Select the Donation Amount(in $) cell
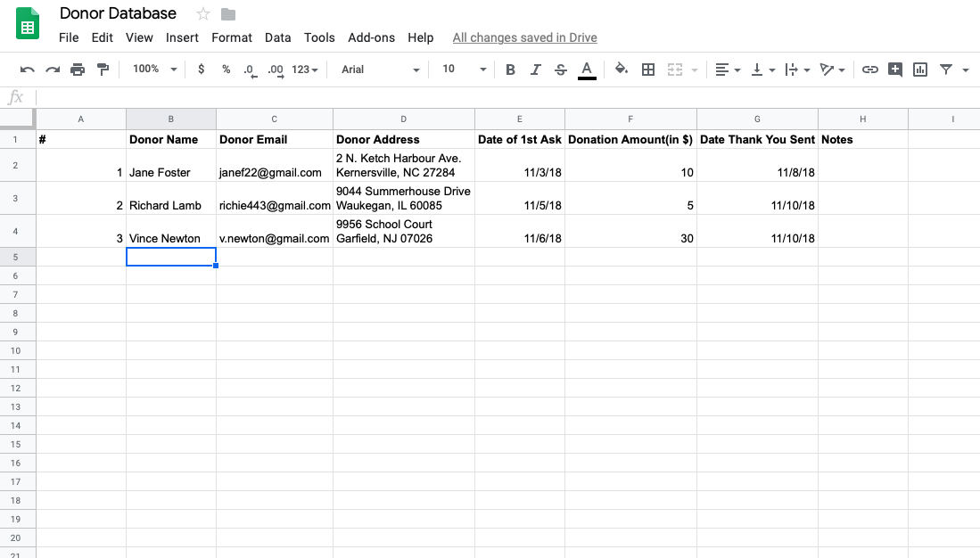Viewport: 980px width, 558px height. 630,139
